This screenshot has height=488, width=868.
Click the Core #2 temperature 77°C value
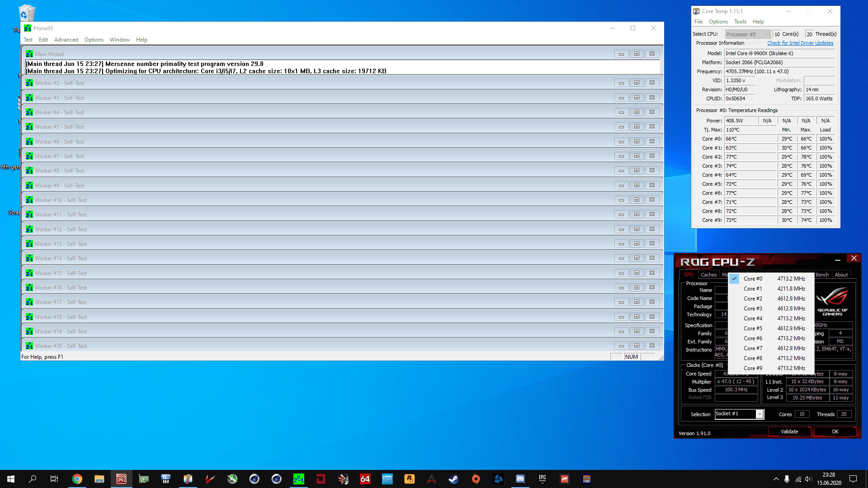coord(750,157)
